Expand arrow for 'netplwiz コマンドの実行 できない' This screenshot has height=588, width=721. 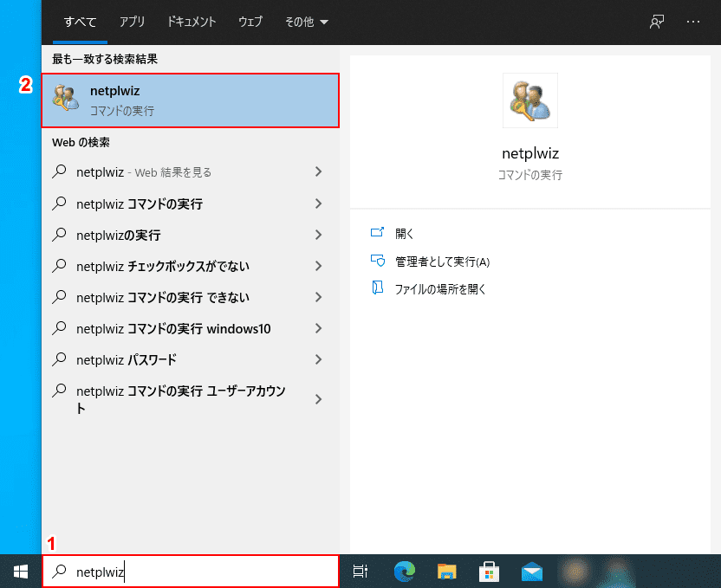click(318, 297)
